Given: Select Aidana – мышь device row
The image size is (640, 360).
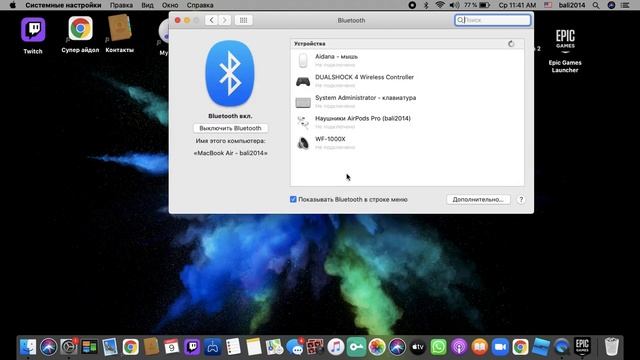Looking at the screenshot, I should [407, 60].
